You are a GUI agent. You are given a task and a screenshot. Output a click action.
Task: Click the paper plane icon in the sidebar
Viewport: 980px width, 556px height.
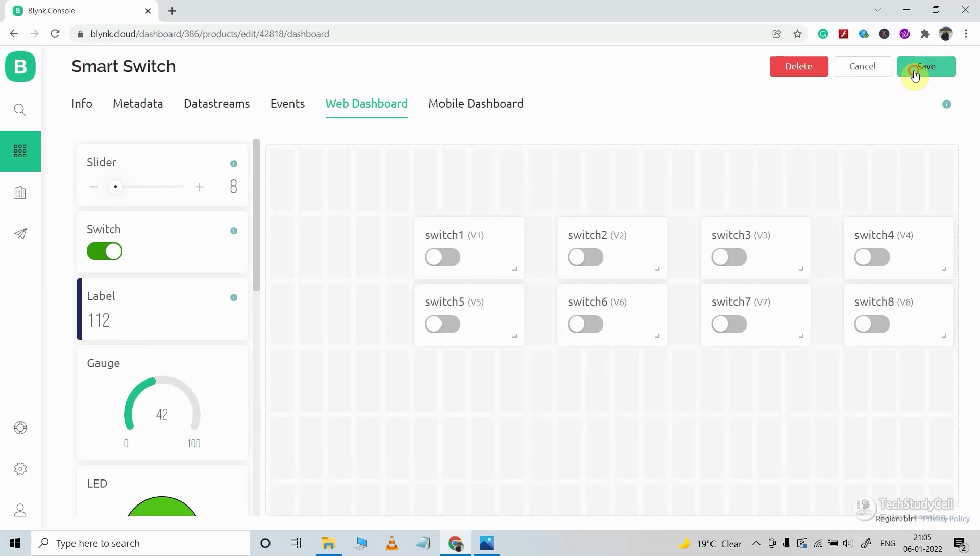coord(20,234)
